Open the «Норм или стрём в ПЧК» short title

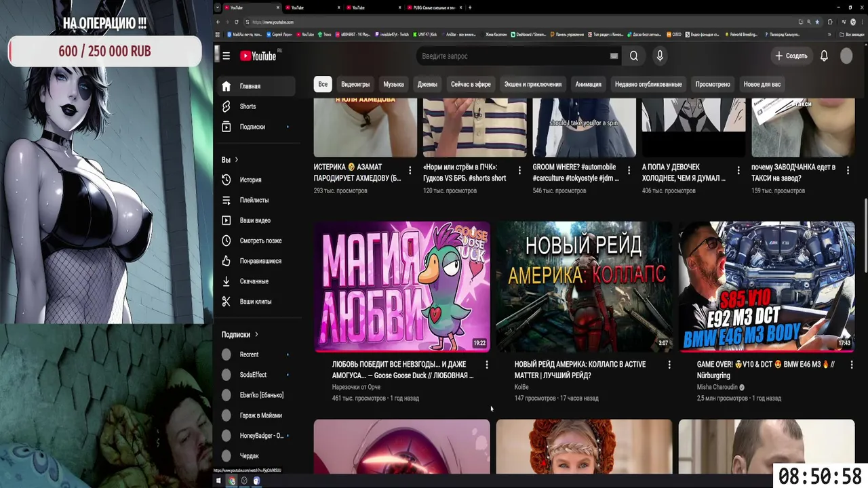coord(465,172)
